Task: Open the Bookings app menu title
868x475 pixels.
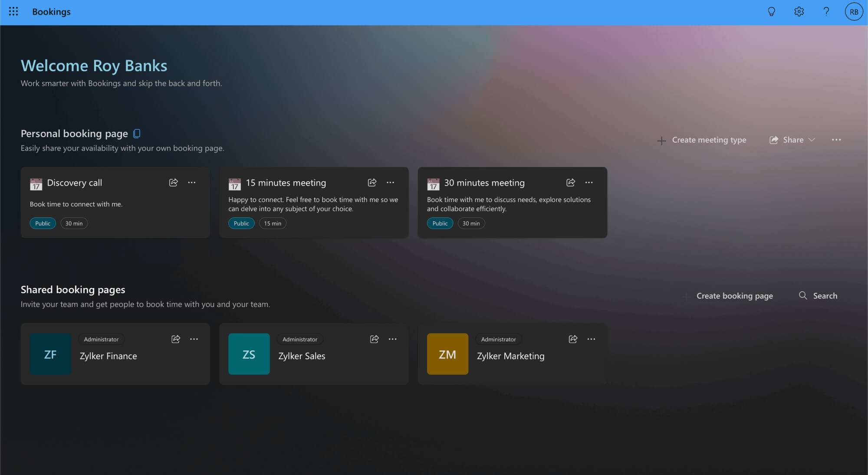Action: (51, 12)
